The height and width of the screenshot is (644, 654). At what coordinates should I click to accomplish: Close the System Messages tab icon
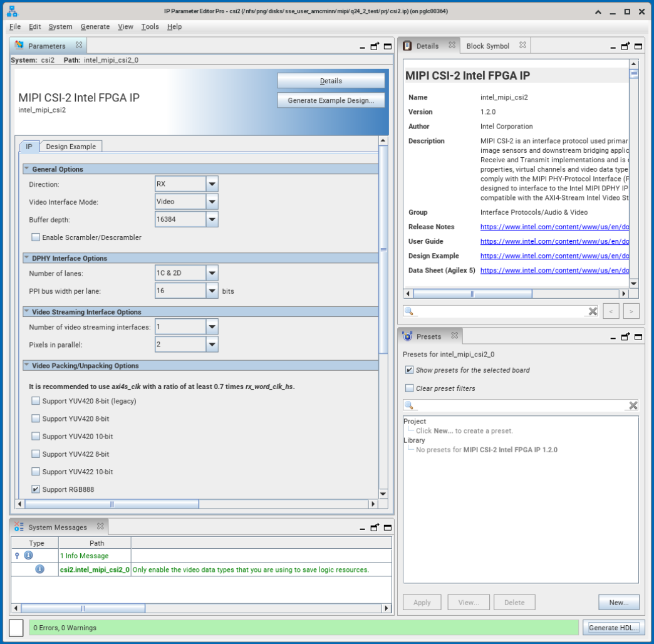pos(100,527)
